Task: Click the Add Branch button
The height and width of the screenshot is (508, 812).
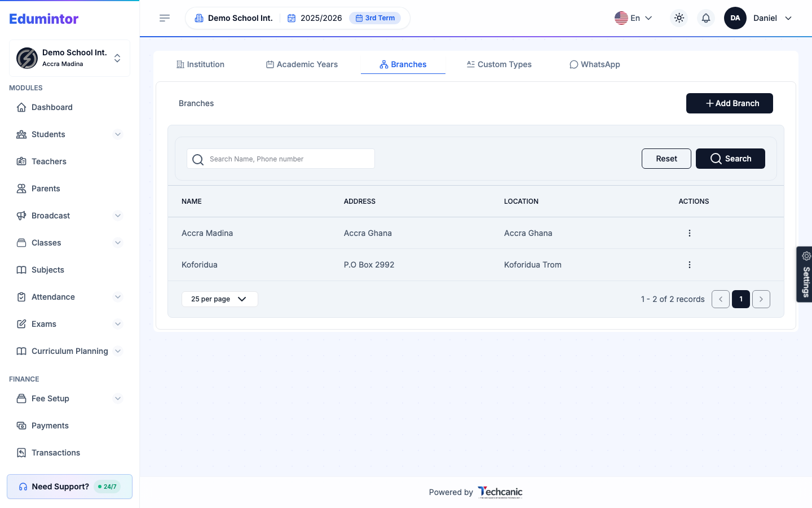Action: [730, 103]
